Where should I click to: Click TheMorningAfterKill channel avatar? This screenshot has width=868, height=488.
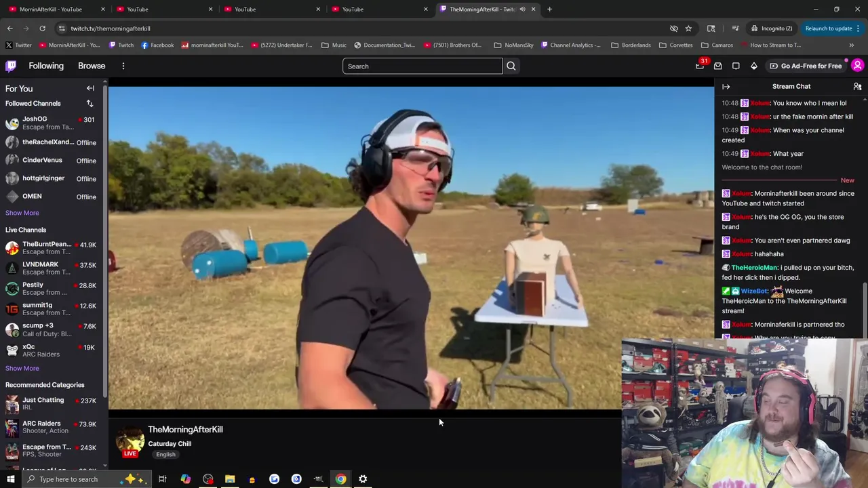pos(130,439)
